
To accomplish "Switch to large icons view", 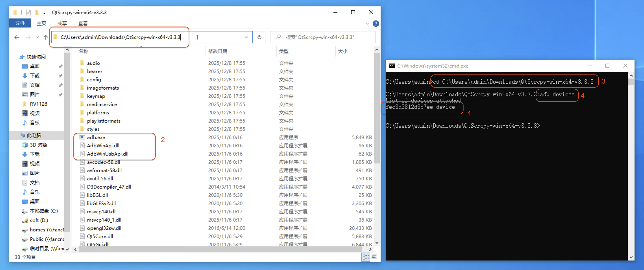I will coord(374,257).
